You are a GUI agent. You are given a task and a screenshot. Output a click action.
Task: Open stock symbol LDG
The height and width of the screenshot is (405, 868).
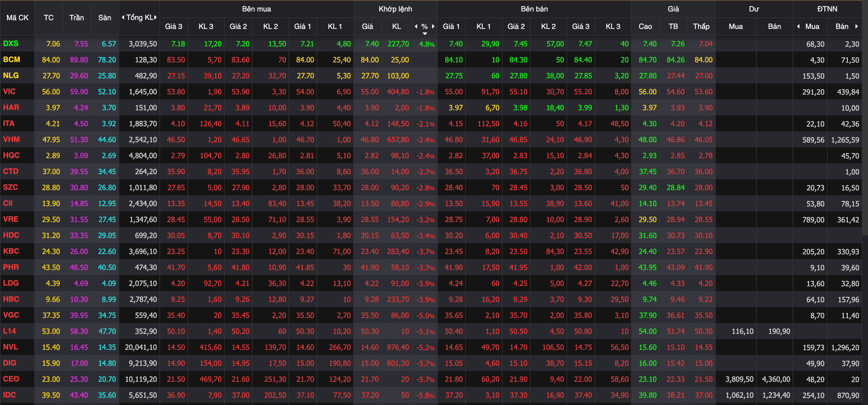(x=11, y=283)
